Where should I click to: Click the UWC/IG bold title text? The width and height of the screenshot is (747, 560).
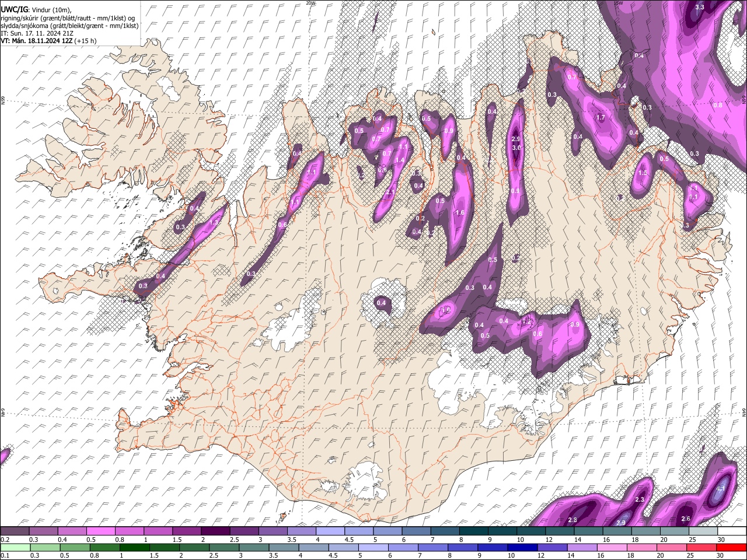13,9
